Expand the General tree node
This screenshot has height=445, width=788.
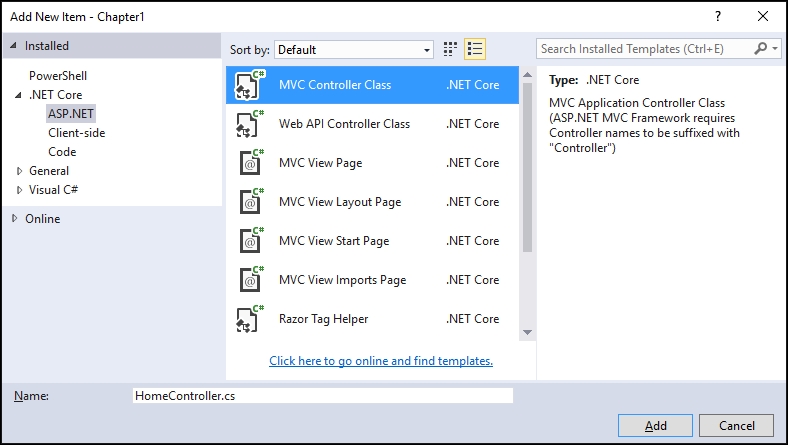(20, 171)
